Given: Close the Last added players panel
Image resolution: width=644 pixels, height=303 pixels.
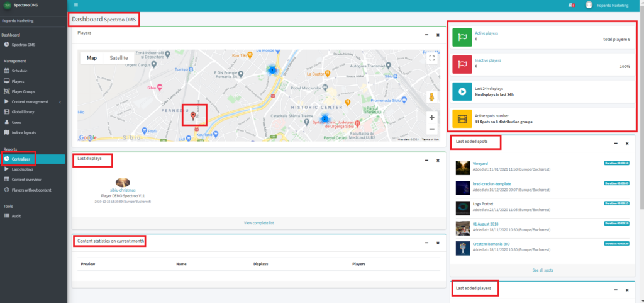Looking at the screenshot, I should click(627, 290).
